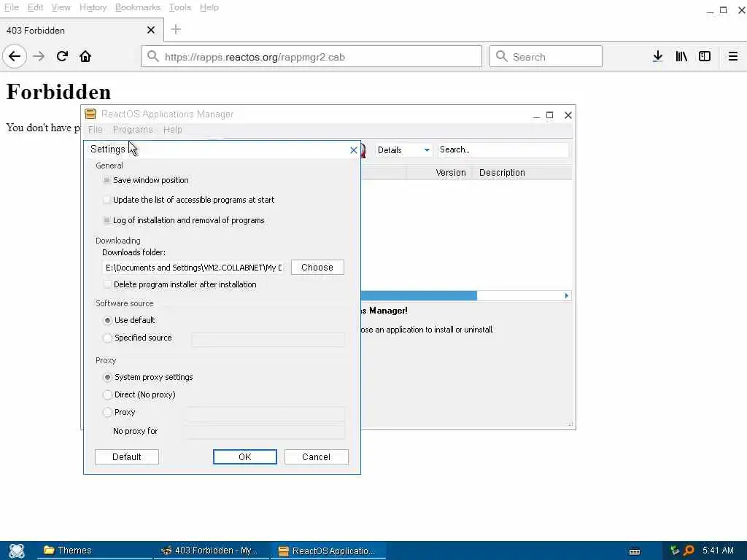
Task: Click the orange magnifier tray icon
Action: pyautogui.click(x=689, y=551)
